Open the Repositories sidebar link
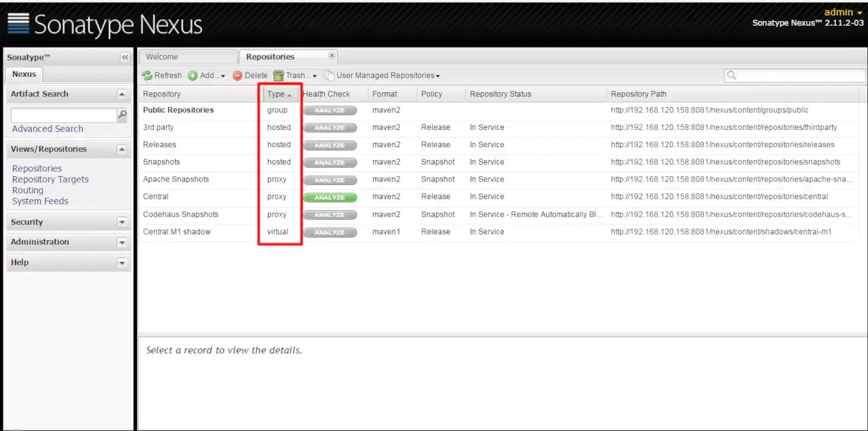 click(37, 169)
